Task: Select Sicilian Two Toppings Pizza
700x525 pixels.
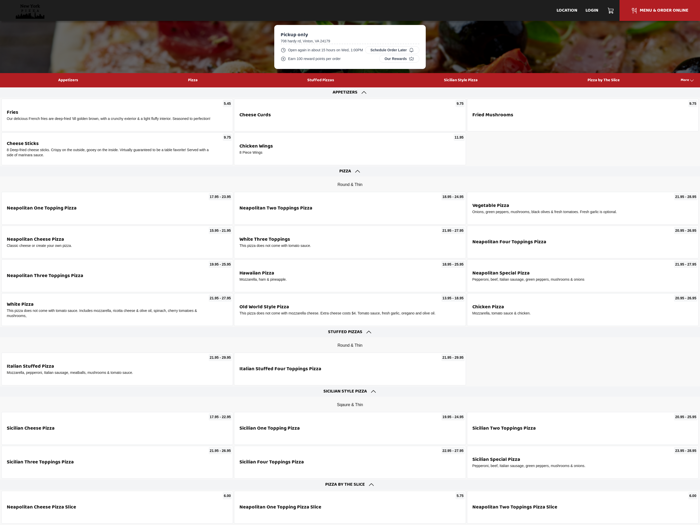Action: 583,429
